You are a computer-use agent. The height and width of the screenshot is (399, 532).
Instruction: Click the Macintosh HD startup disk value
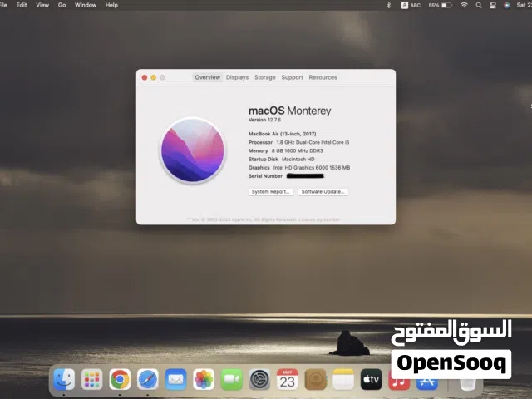point(298,159)
